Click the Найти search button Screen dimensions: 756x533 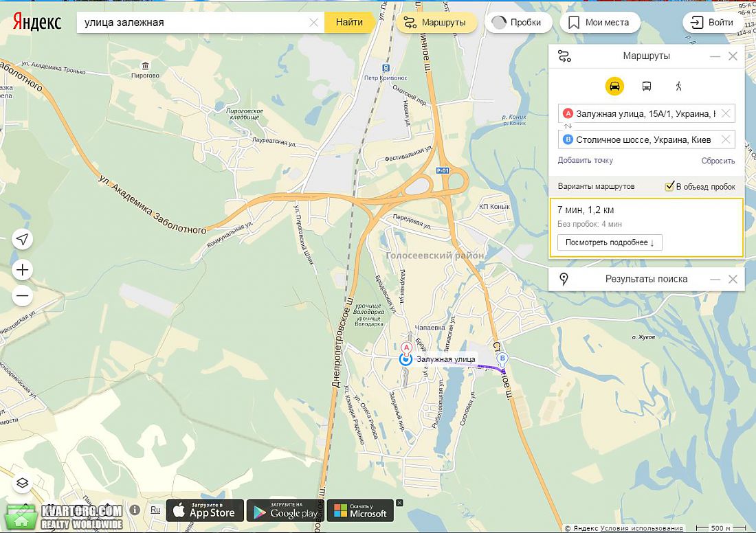pyautogui.click(x=349, y=22)
